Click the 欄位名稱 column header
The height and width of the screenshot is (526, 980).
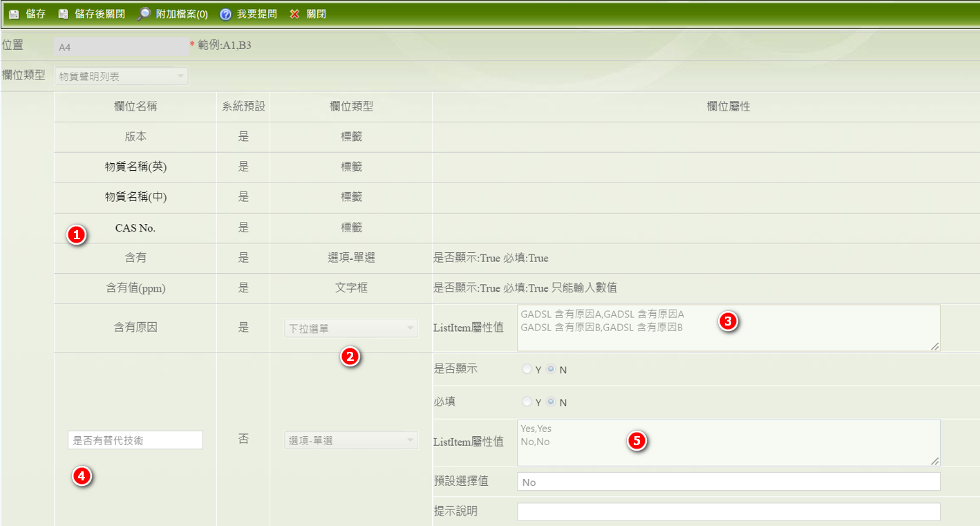135,106
